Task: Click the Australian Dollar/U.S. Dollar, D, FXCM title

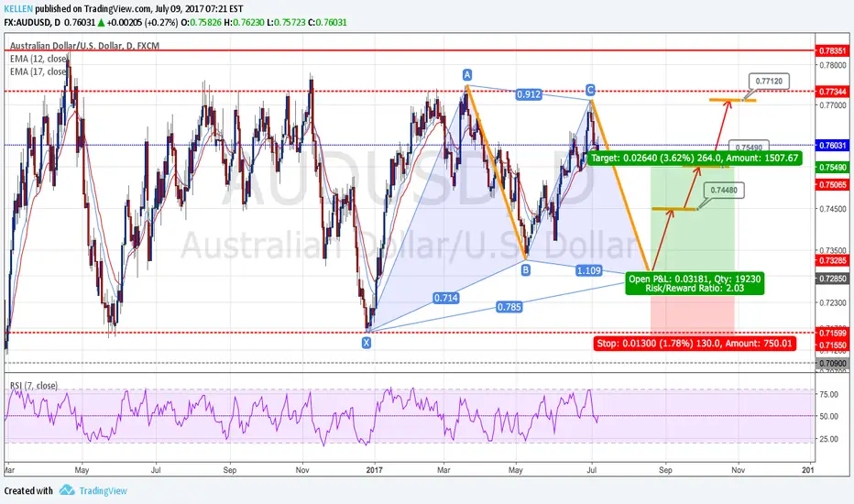Action: [84, 46]
